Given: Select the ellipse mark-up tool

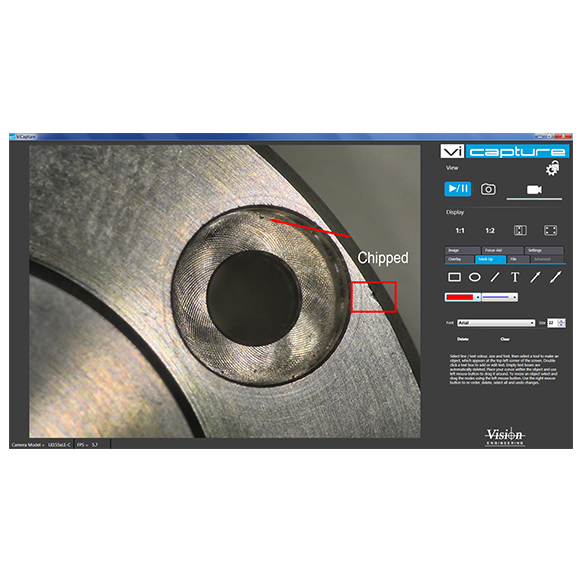Looking at the screenshot, I should 475,277.
